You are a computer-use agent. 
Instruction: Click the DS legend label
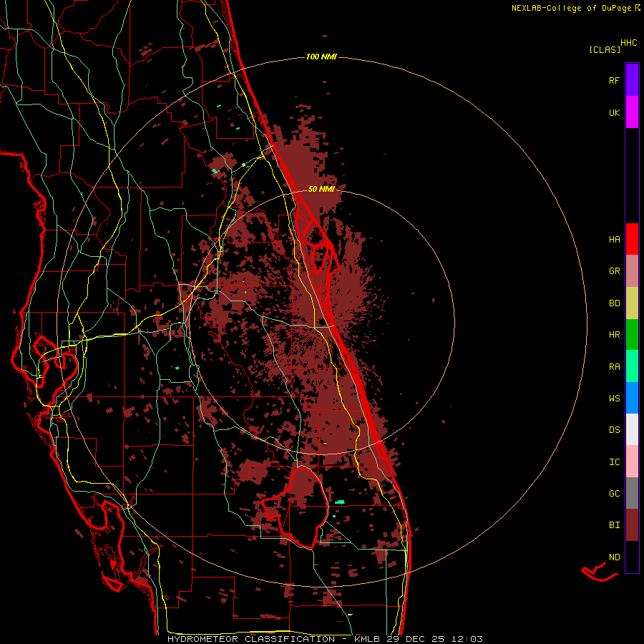[614, 430]
